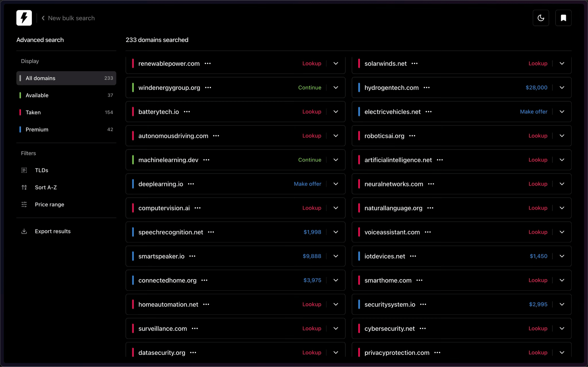Click the $28,000 price on hydrogentech.com
Viewport: 588px width, 367px height.
coord(536,88)
